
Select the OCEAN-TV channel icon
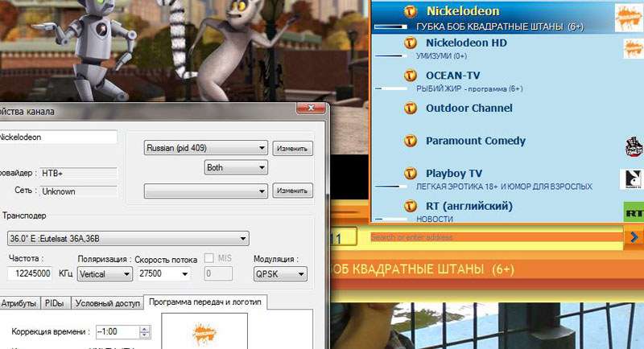411,76
